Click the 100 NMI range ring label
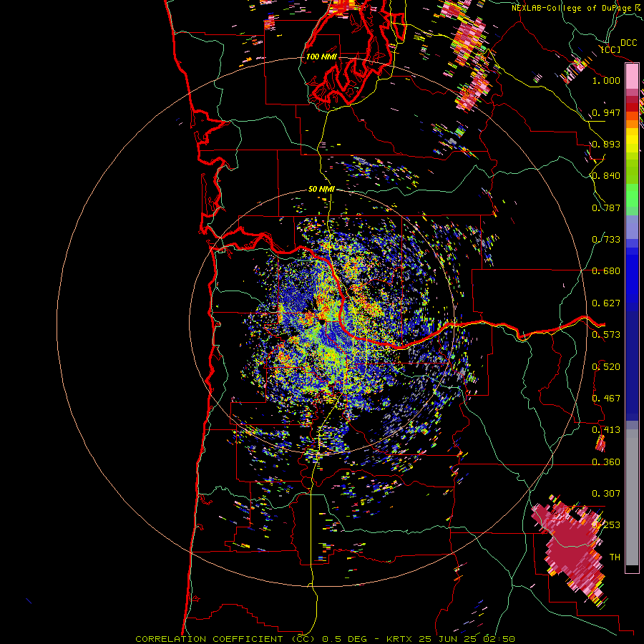The image size is (644, 644). point(321,57)
